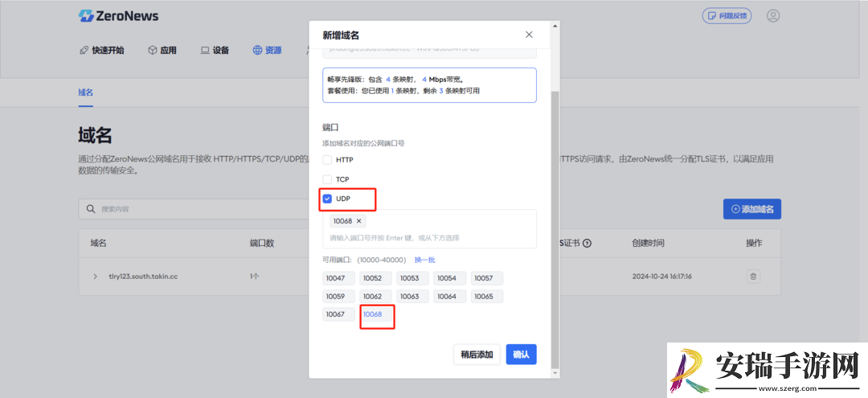Click the 稍后添加 button
Viewport: 868px width, 398px height.
coord(477,355)
